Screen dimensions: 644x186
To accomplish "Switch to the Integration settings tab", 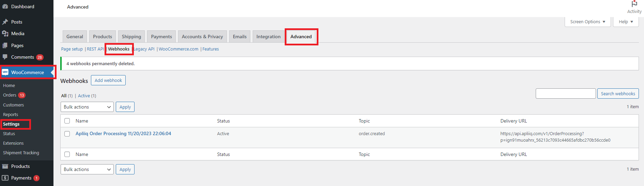I will point(268,37).
